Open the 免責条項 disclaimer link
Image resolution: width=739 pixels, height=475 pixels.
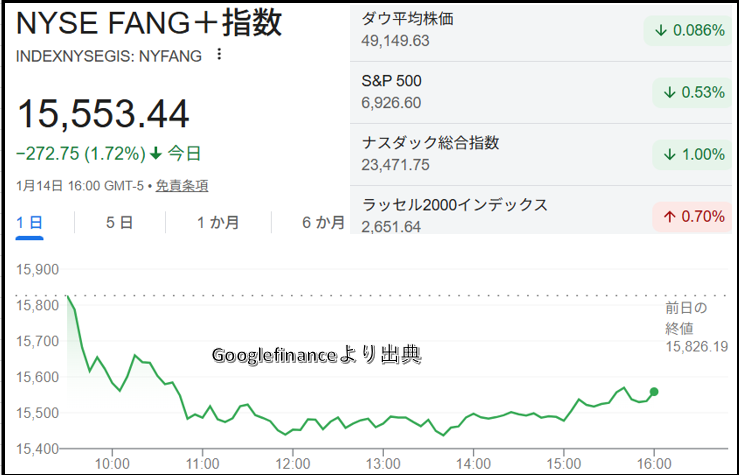tap(180, 185)
